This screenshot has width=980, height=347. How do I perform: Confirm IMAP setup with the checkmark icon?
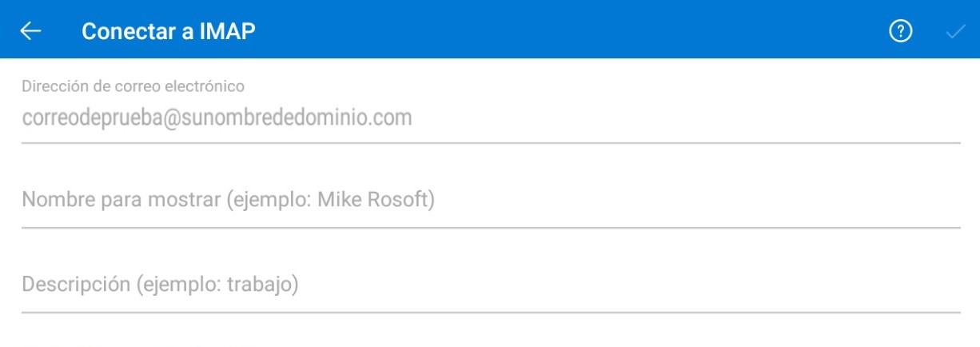pos(955,32)
